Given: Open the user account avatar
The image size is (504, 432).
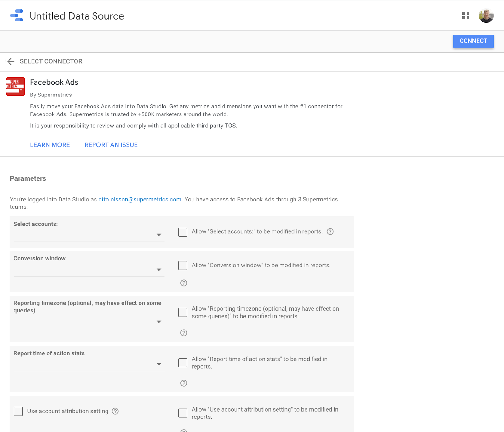Looking at the screenshot, I should pos(486,16).
